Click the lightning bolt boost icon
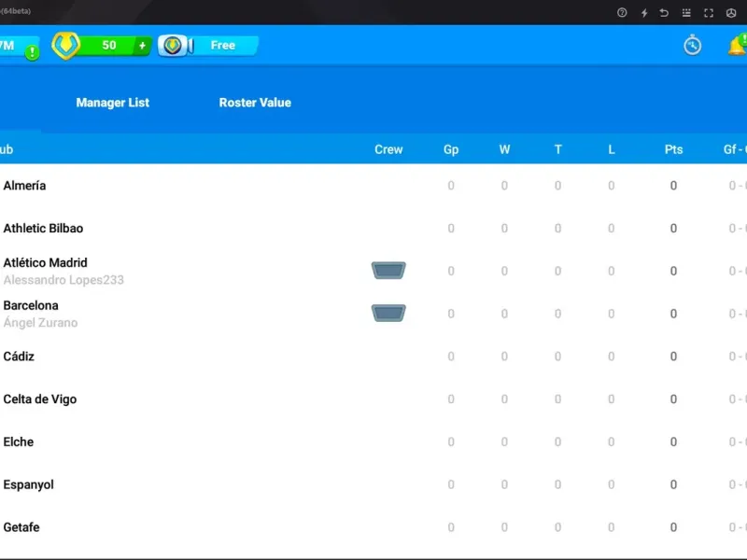Viewport: 747px width, 560px height. click(x=644, y=13)
